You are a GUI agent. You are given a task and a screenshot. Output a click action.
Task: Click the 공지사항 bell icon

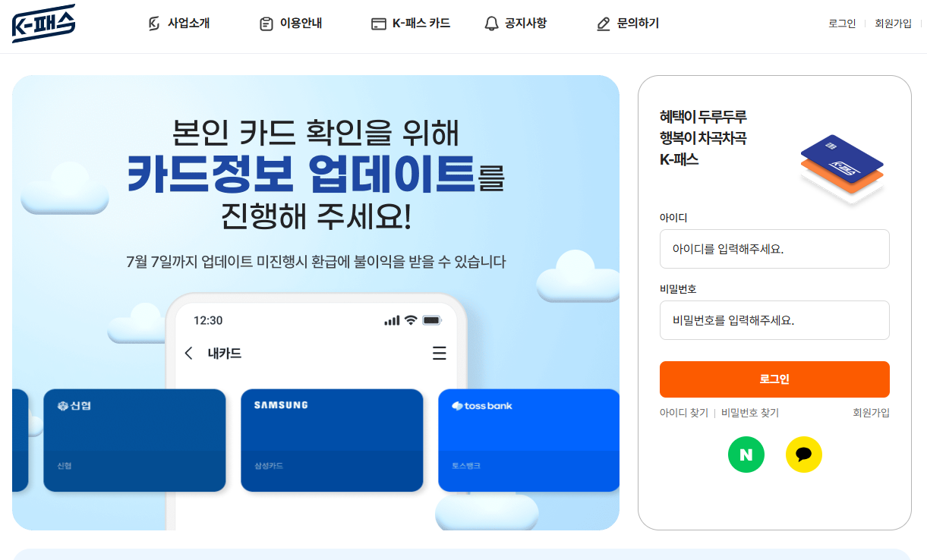[x=491, y=24]
